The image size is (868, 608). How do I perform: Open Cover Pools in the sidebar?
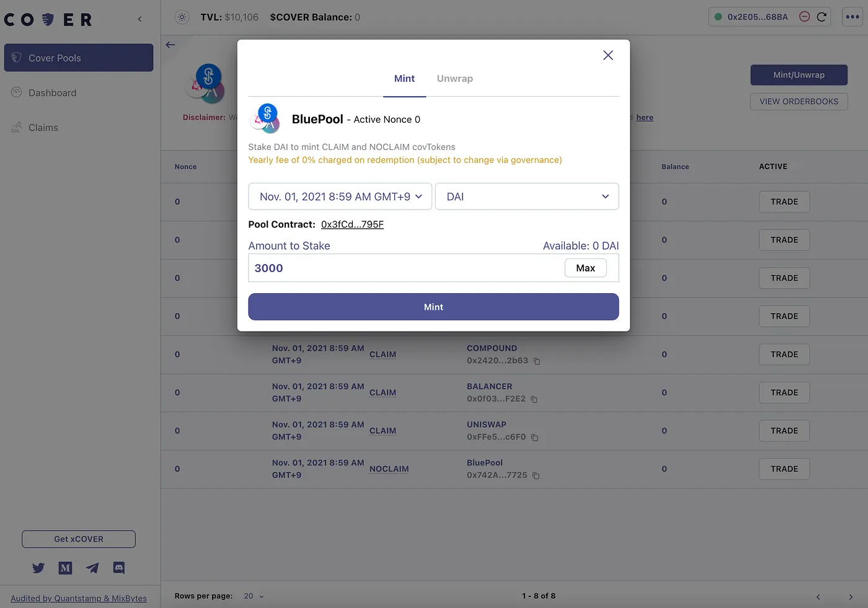click(79, 58)
